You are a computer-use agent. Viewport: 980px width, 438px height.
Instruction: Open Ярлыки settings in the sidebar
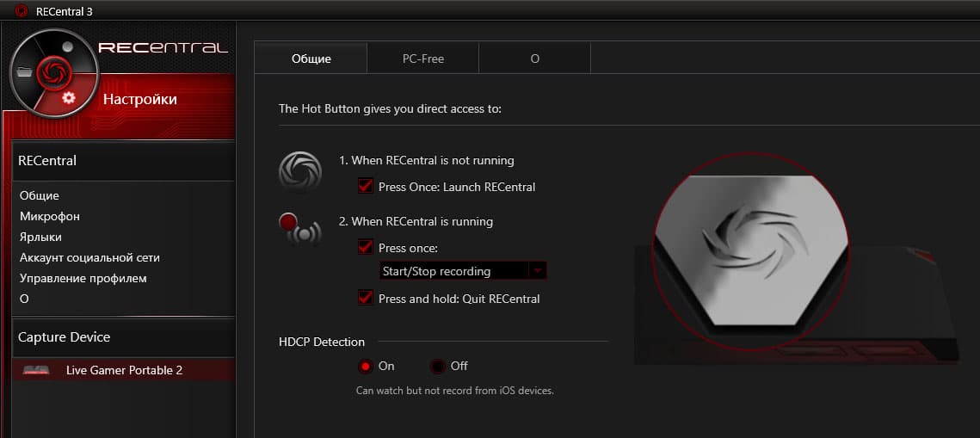point(40,237)
